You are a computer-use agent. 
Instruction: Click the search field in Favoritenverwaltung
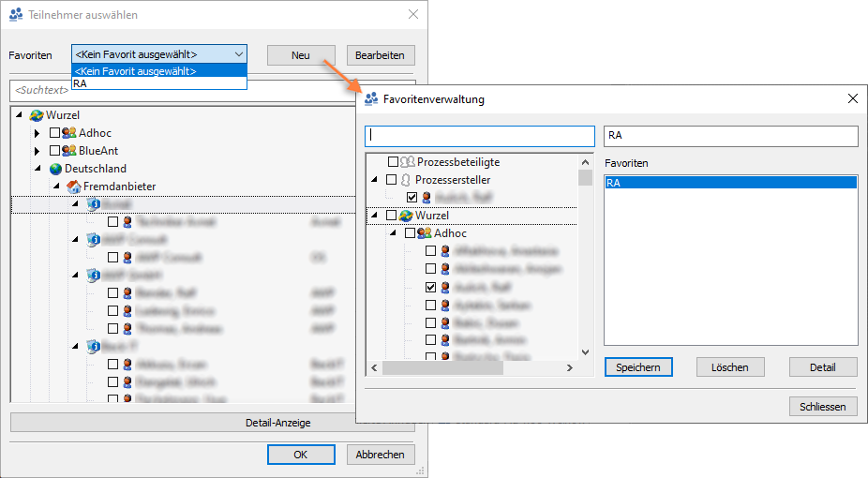[480, 136]
